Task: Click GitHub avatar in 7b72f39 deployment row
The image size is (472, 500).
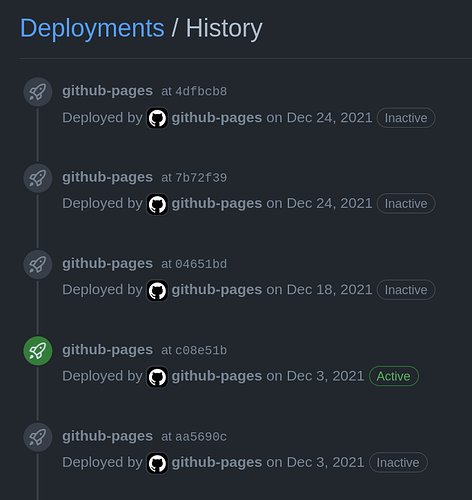Action: pyautogui.click(x=157, y=204)
